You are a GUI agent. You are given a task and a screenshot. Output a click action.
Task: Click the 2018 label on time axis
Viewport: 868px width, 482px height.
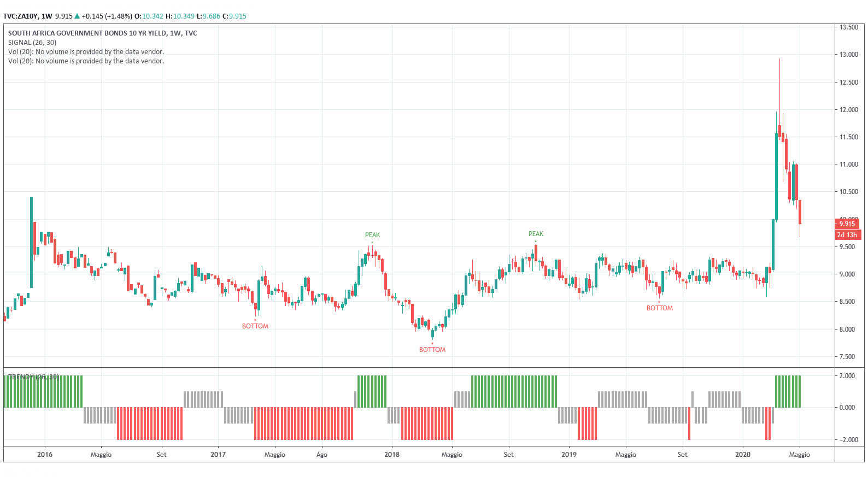392,455
